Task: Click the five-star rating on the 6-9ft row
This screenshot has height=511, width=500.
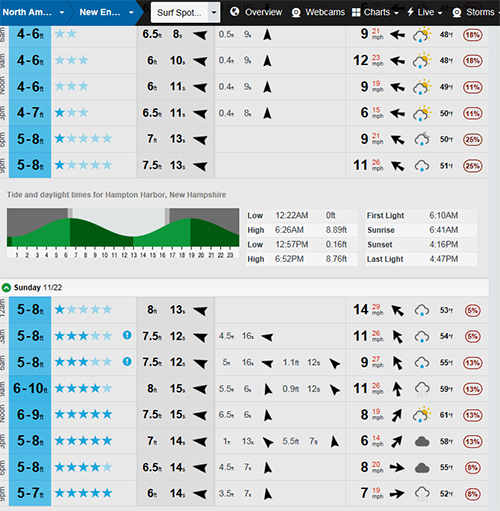Action: [83, 415]
